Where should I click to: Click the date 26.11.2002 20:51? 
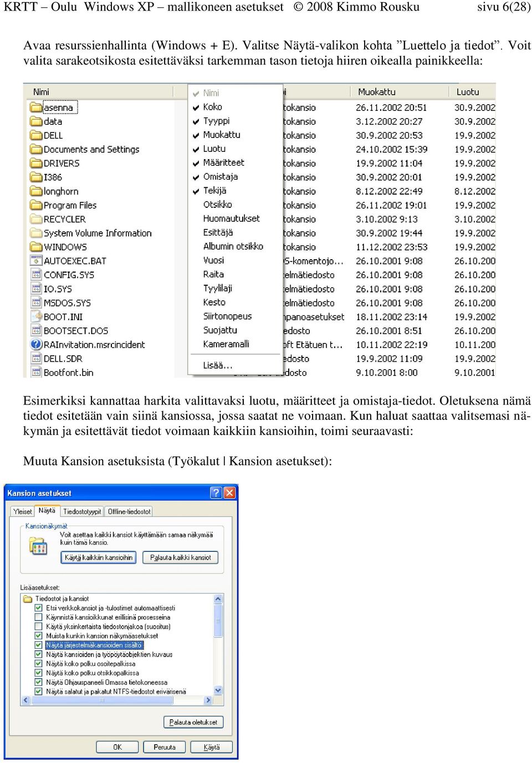click(391, 107)
